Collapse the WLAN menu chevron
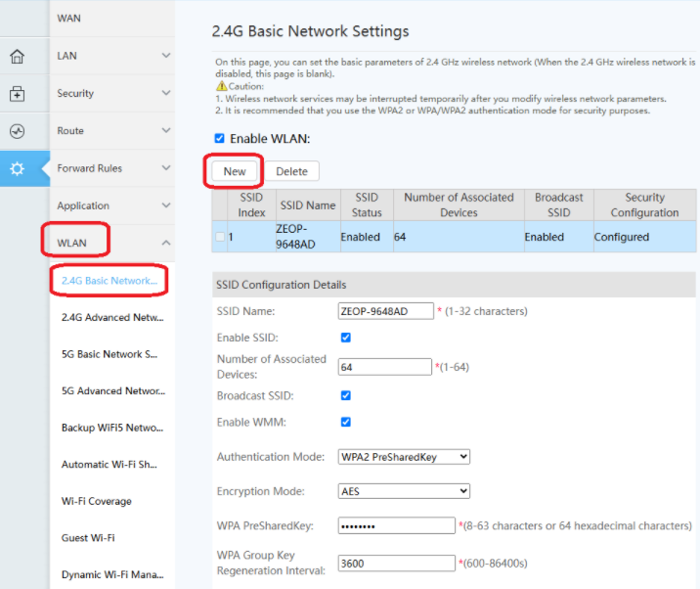This screenshot has height=589, width=700. [x=166, y=243]
